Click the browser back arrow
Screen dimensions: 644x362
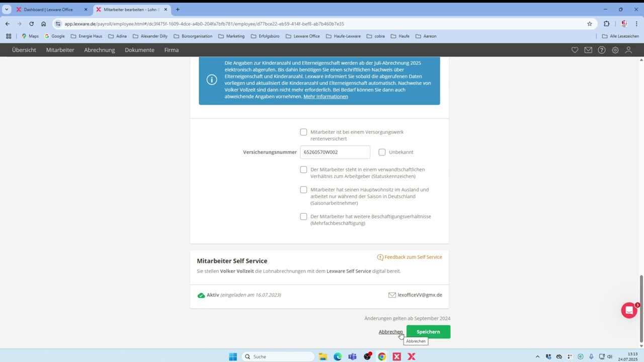pyautogui.click(x=7, y=24)
